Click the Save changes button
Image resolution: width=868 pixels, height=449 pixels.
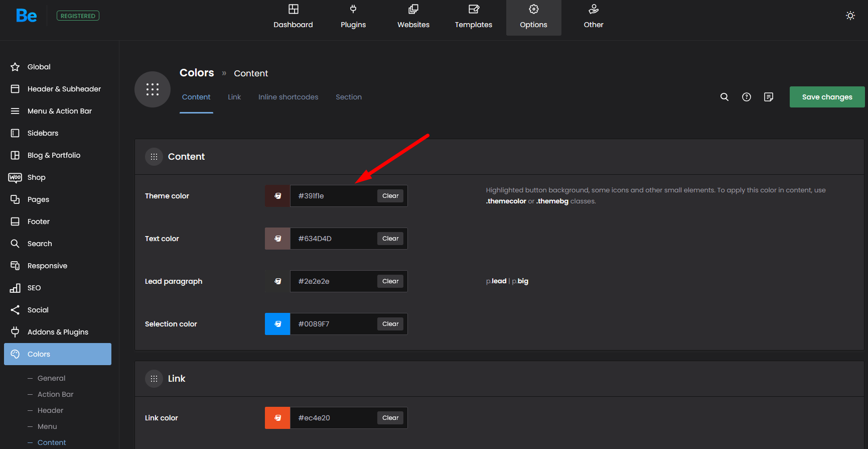pyautogui.click(x=827, y=97)
